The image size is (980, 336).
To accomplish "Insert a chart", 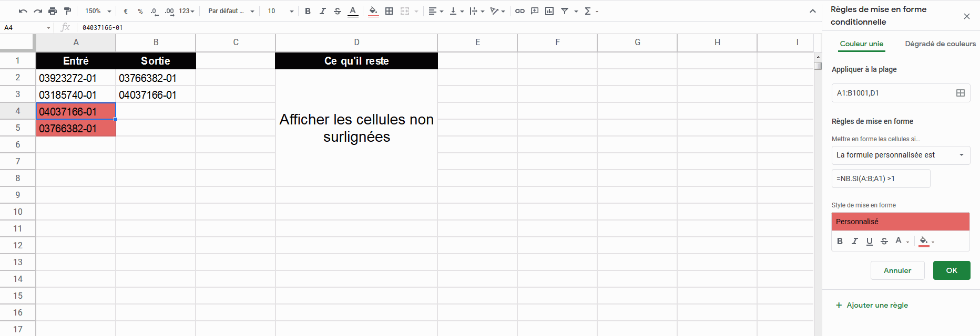I will [549, 11].
